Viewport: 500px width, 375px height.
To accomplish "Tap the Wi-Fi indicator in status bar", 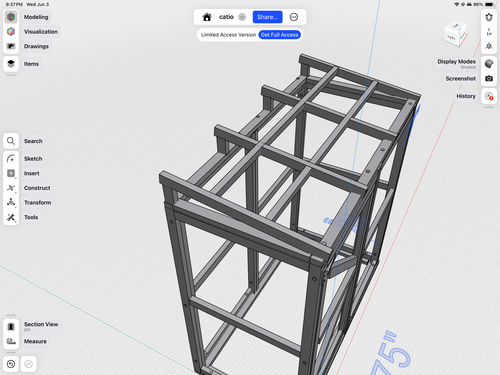I will tap(457, 4).
